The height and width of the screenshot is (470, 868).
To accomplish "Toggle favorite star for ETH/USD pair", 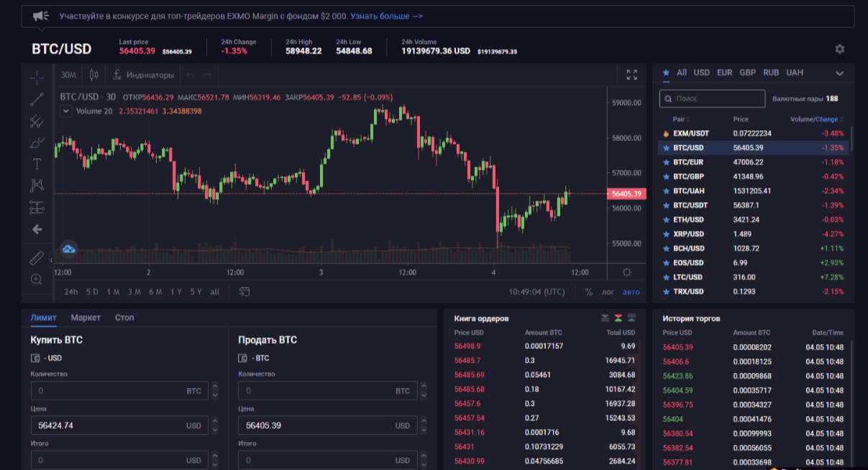I will (x=666, y=220).
